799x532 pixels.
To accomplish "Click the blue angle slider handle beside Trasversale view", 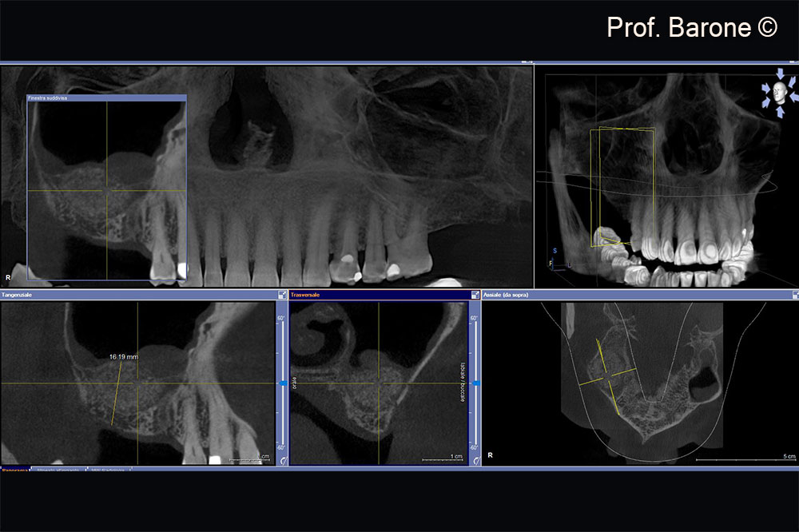I will pyautogui.click(x=477, y=383).
